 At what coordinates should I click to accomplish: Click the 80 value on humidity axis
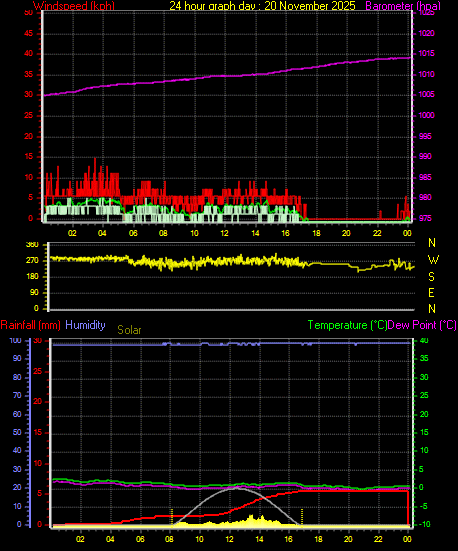pyautogui.click(x=17, y=377)
